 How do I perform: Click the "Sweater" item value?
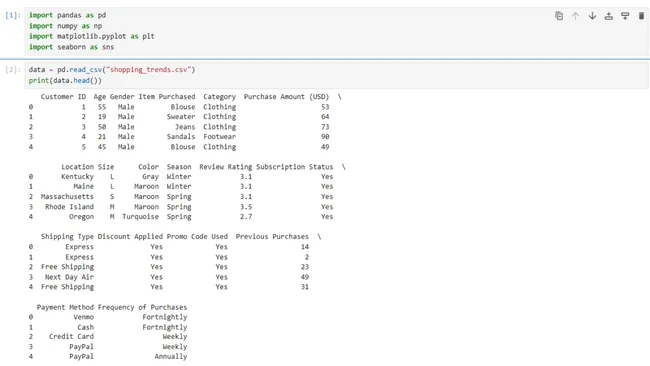point(181,117)
